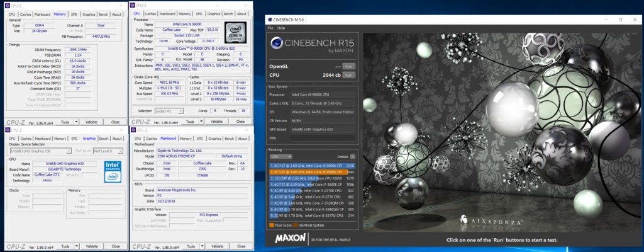This screenshot has width=644, height=252.
Task: Select the Core i7-3840QM ranking row
Action: pos(312,209)
